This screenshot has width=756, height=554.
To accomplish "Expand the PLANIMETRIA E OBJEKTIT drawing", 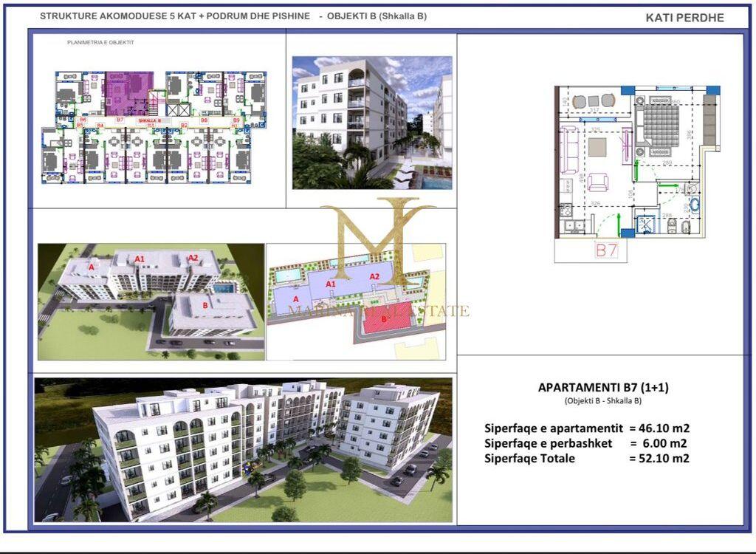I will coord(102,43).
